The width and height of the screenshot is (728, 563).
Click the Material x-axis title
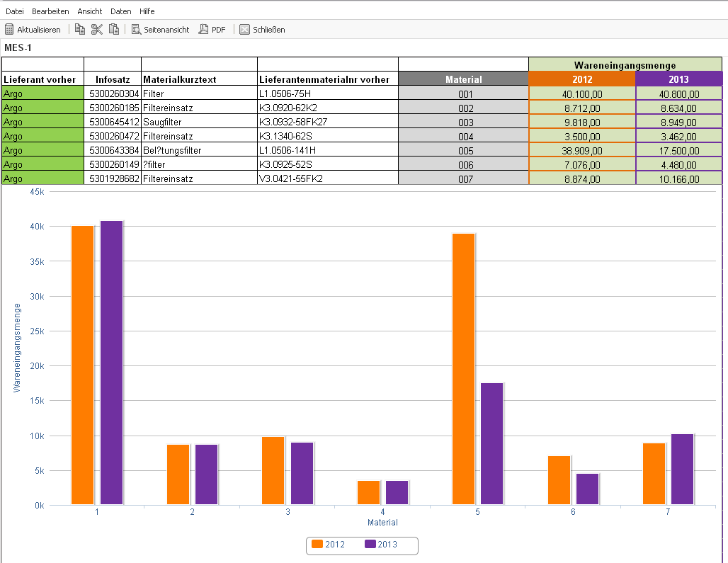[382, 522]
